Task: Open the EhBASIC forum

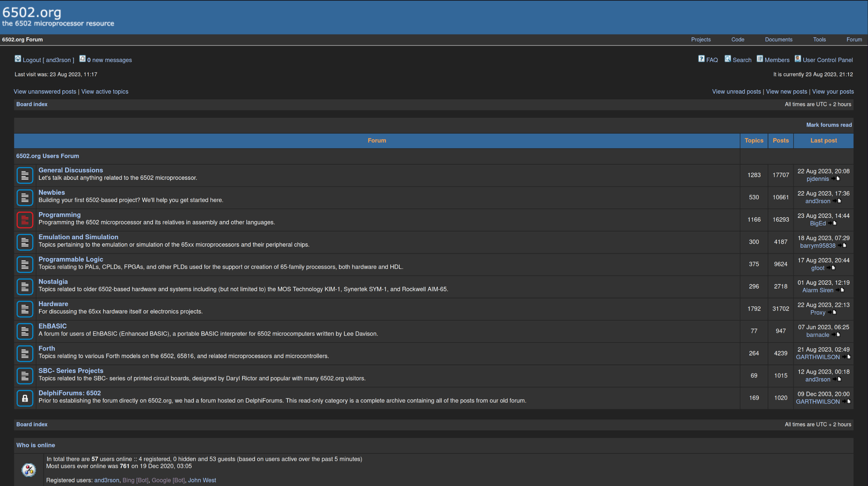Action: (x=53, y=326)
